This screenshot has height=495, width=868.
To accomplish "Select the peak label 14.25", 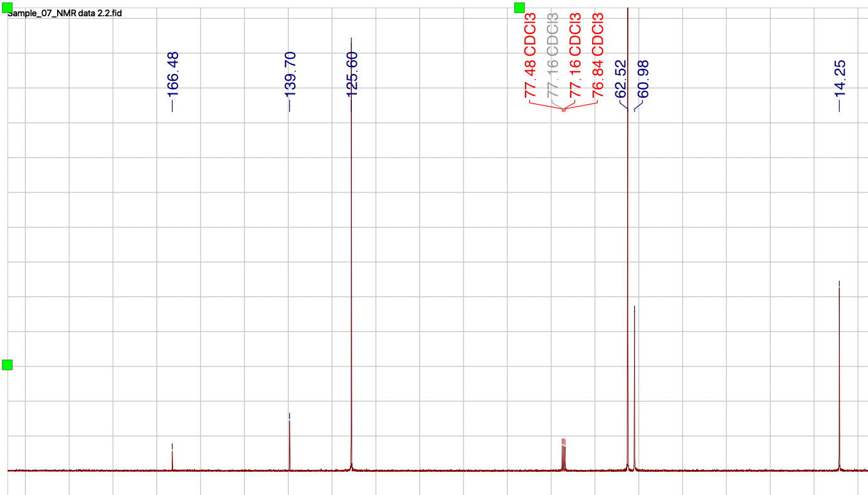I will point(839,78).
